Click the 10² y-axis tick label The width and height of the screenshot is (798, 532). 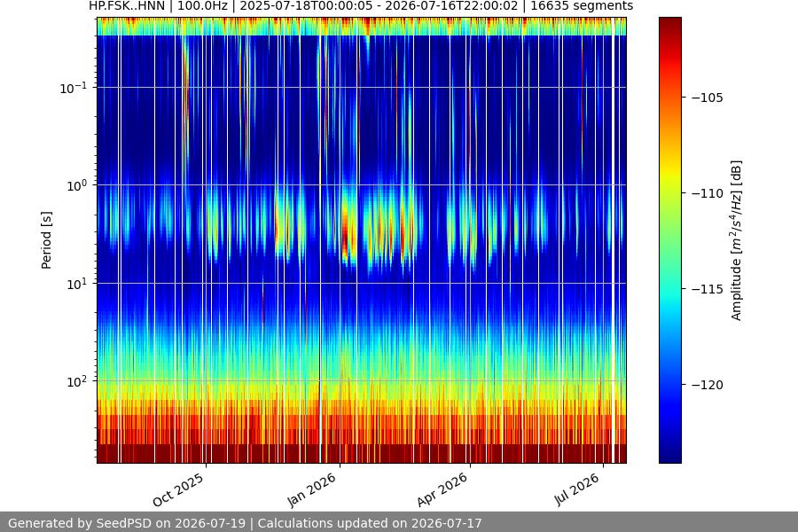point(76,382)
